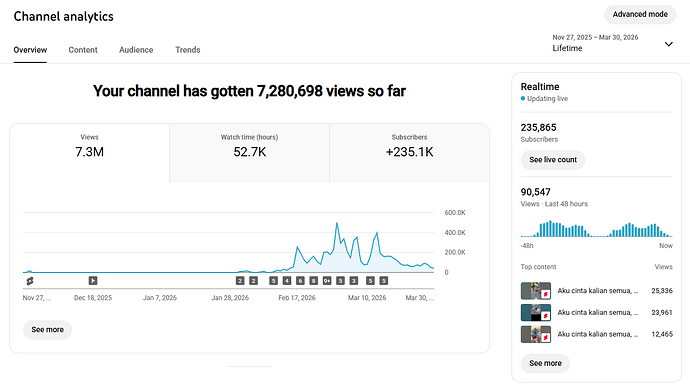The width and height of the screenshot is (690, 386).
Task: Click See more under the views chart
Action: 48,330
